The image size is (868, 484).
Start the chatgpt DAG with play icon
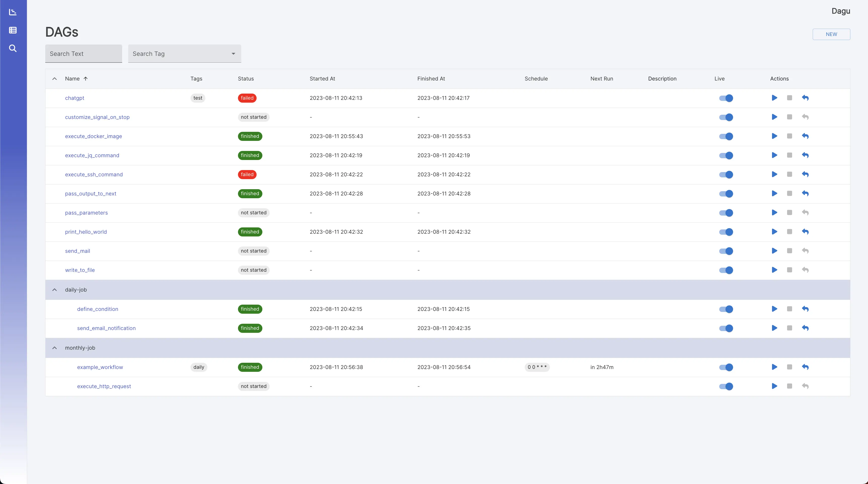click(774, 98)
